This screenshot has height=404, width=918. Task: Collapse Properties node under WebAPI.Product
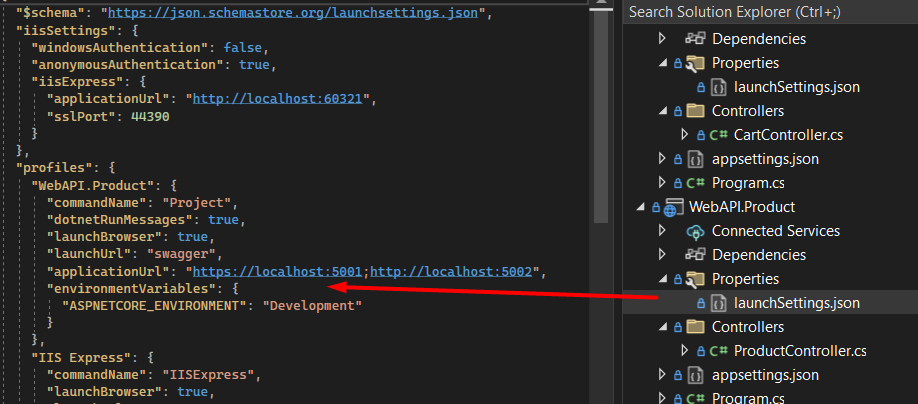tap(662, 279)
